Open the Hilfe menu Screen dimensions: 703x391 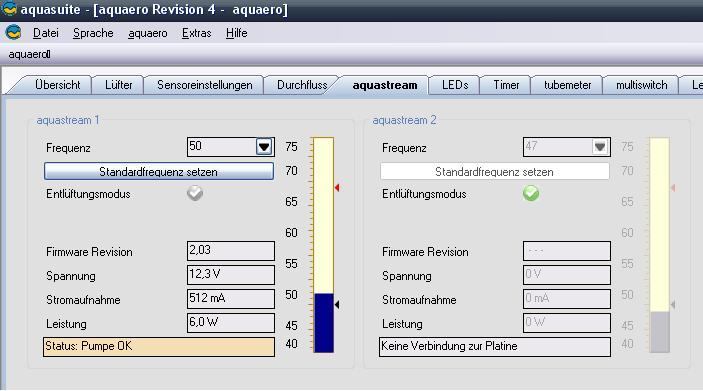pos(236,33)
